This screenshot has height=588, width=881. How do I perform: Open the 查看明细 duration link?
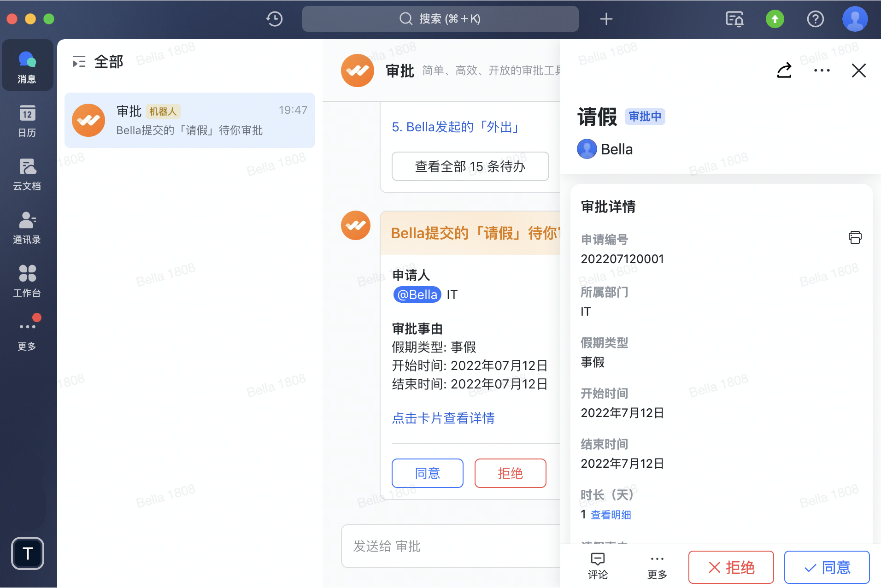tap(611, 515)
